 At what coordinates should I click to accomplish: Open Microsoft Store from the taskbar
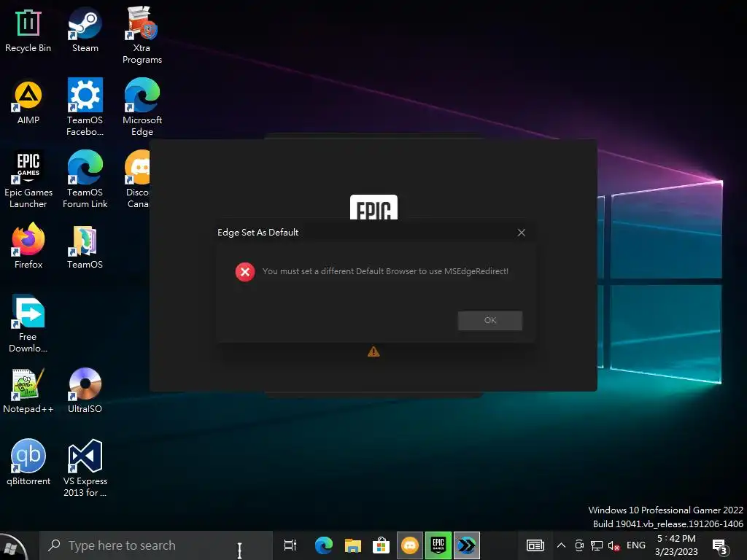[x=381, y=545]
